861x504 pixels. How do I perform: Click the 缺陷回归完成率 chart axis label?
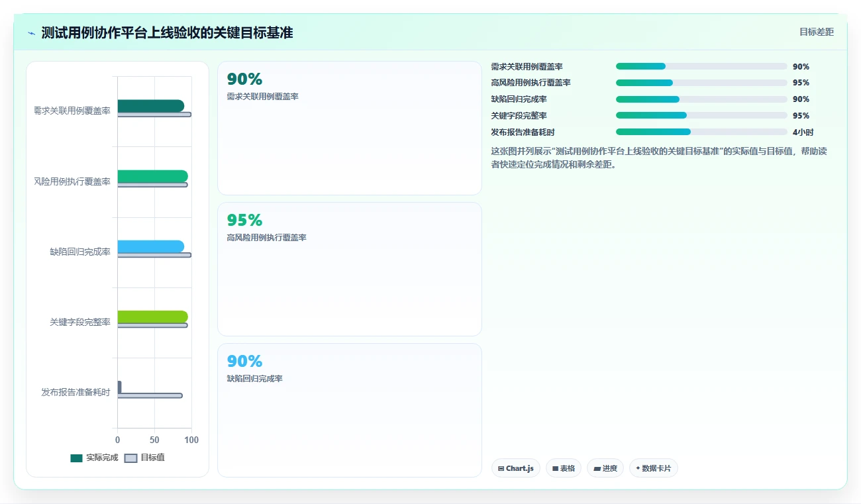pos(80,252)
